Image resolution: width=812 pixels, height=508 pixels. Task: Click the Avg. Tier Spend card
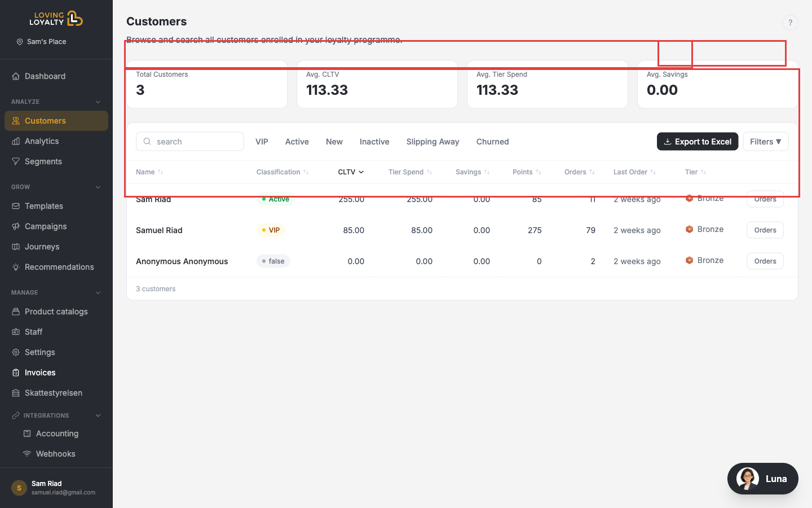[548, 85]
